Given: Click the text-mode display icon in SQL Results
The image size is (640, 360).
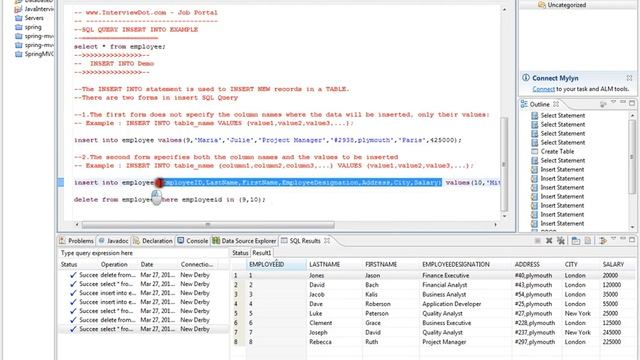Looking at the screenshot, I should (587, 241).
